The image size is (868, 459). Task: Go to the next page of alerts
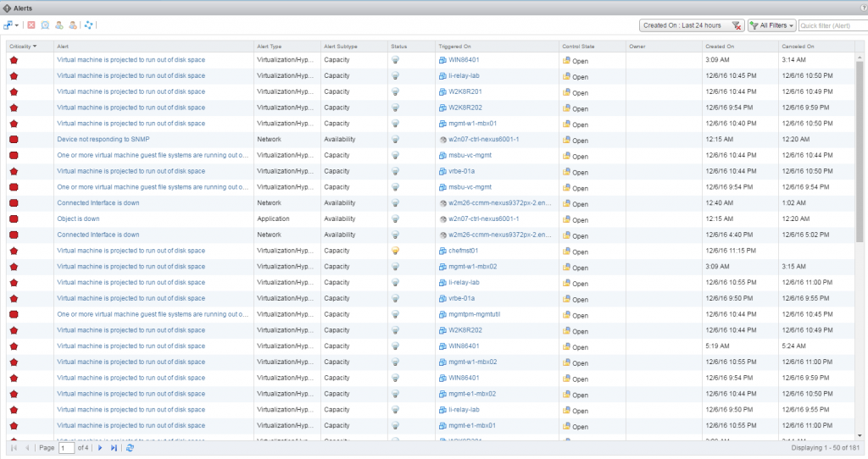point(101,448)
